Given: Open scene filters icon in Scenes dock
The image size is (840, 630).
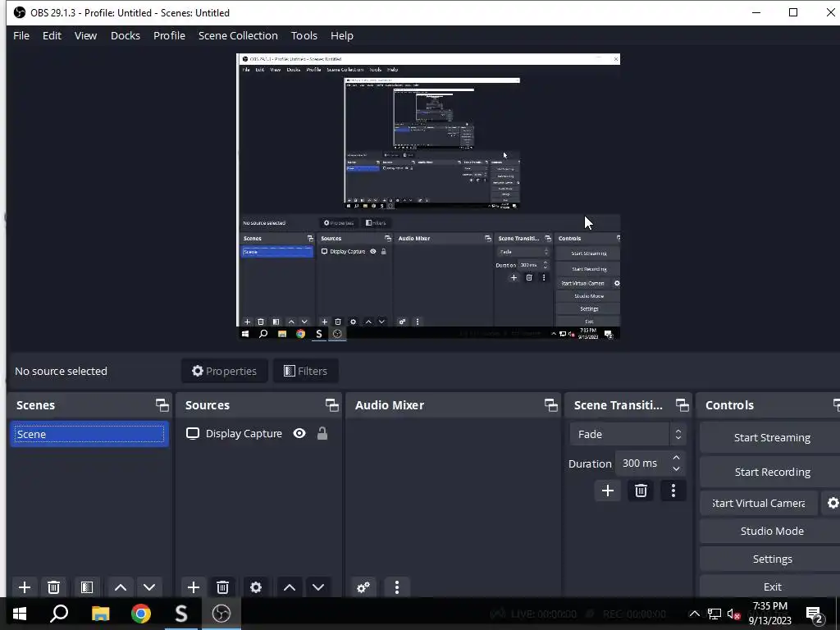Looking at the screenshot, I should 87,587.
